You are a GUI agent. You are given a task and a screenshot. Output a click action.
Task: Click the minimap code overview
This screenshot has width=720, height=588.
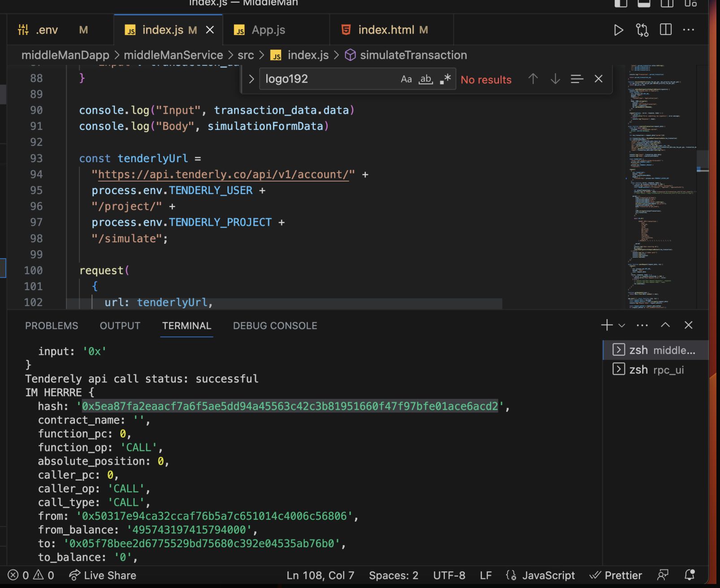point(661,187)
